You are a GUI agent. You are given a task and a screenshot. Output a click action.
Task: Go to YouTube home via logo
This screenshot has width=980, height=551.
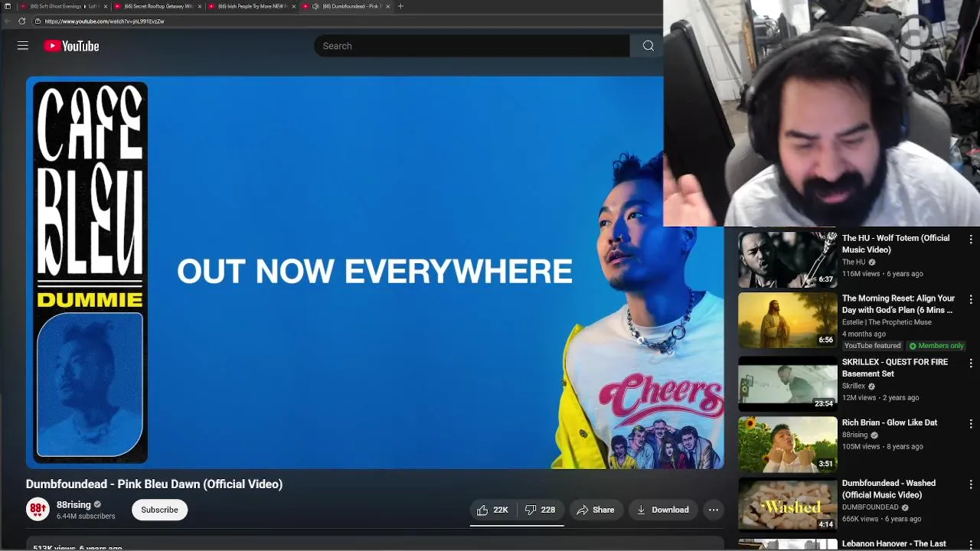pos(71,46)
